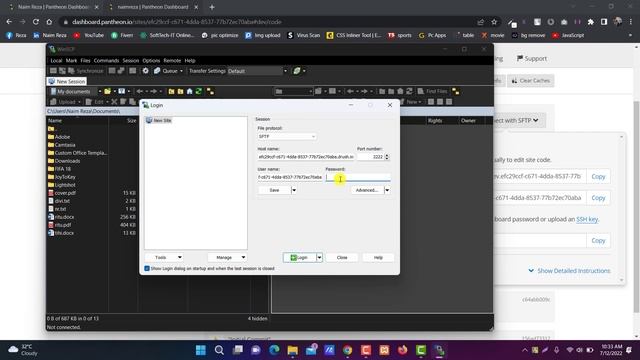Screen dimensions: 640x360
Task: Click Copy next to c671-4dda username field
Action: coord(598,198)
